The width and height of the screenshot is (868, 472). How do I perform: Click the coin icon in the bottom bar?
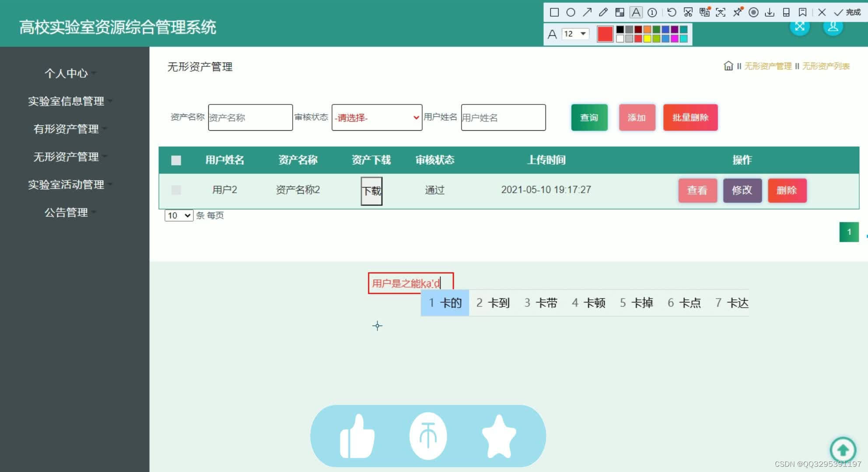(x=428, y=436)
